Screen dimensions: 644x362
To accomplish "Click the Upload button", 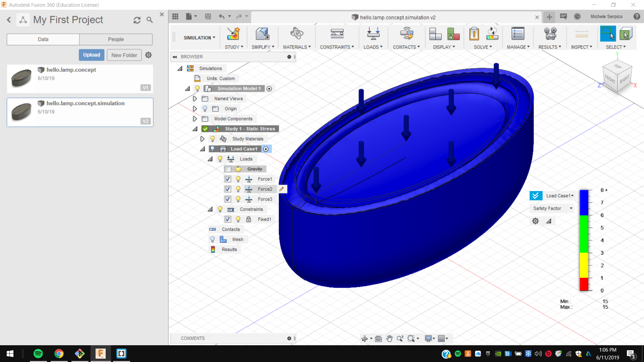I will point(92,55).
